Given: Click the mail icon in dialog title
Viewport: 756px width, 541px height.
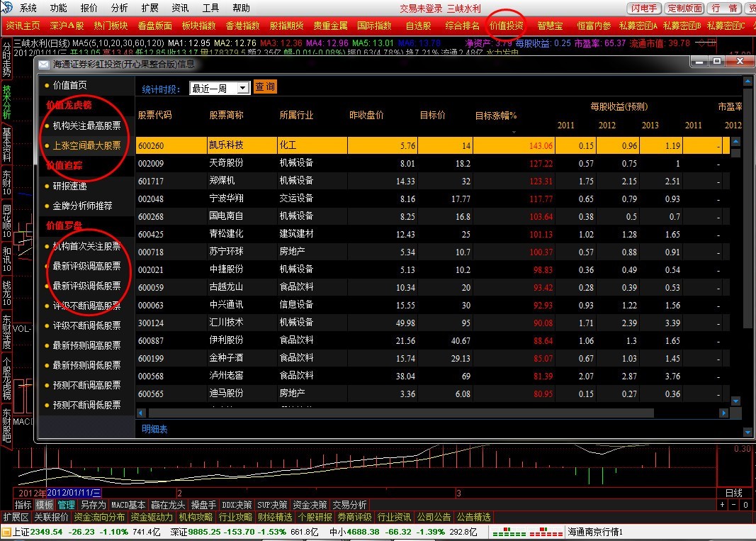Looking at the screenshot, I should click(43, 65).
